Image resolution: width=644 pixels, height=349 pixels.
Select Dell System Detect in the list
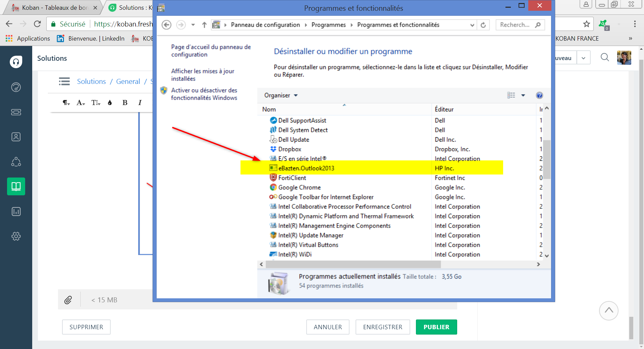[x=303, y=130]
